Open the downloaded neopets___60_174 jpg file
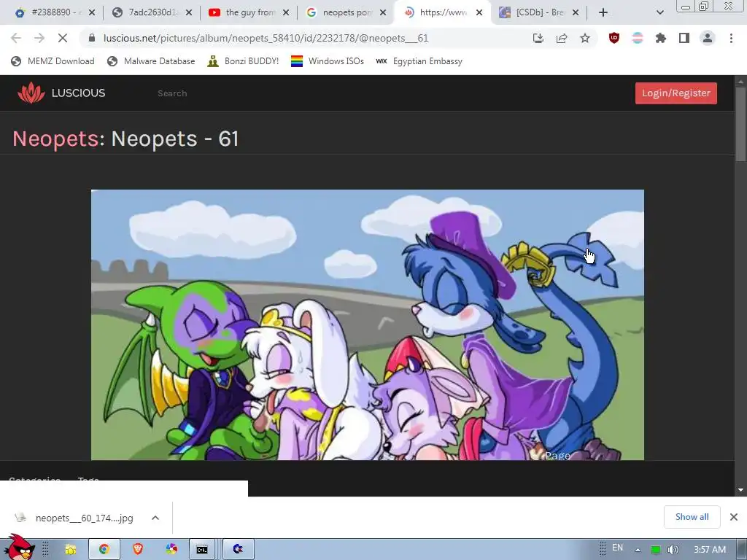Screen dimensions: 747x560 pos(74,518)
